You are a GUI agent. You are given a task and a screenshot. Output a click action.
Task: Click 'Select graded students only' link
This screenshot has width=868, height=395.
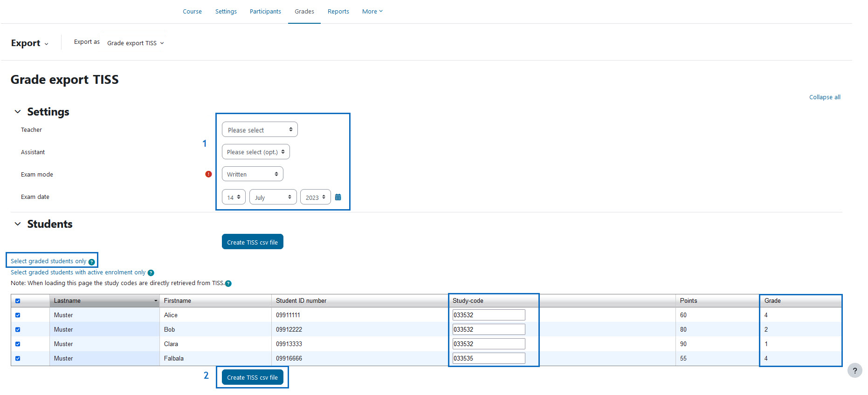coord(48,261)
